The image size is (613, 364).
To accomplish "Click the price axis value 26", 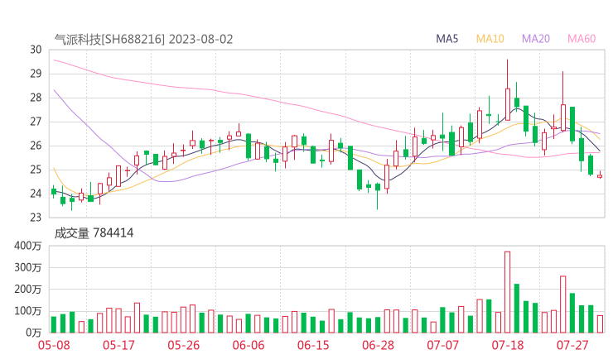I will coord(36,146).
